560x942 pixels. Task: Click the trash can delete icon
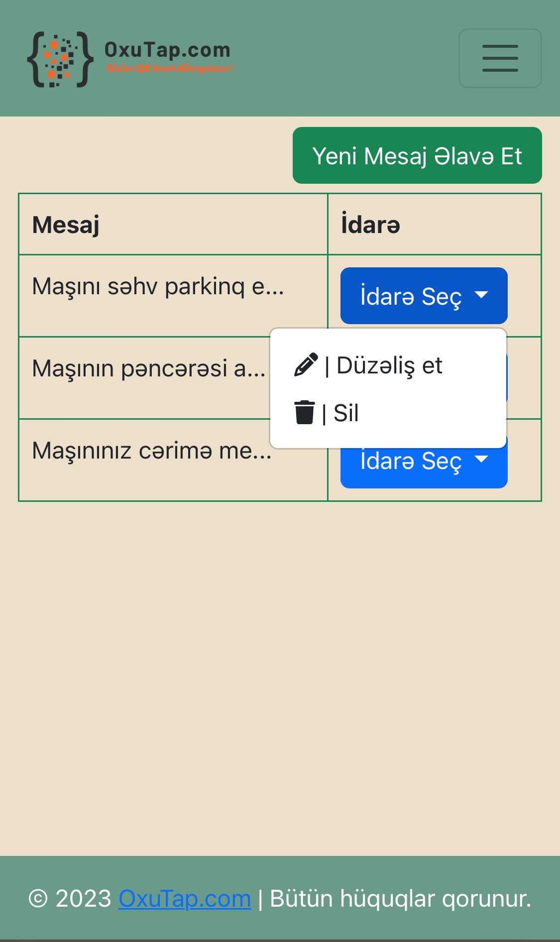coord(304,412)
